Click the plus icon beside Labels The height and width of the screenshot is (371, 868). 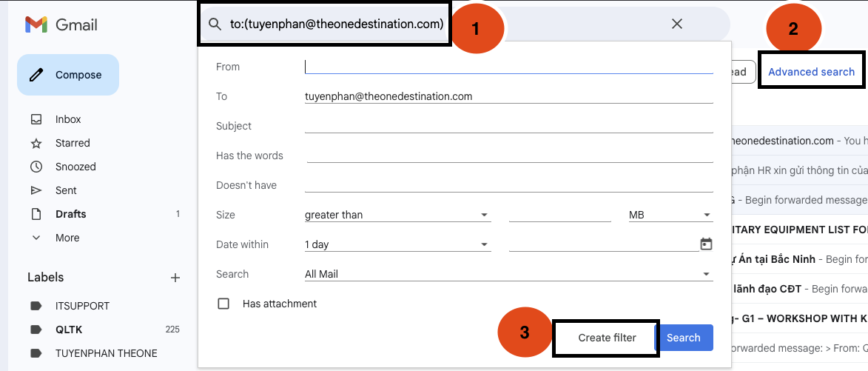click(x=175, y=278)
